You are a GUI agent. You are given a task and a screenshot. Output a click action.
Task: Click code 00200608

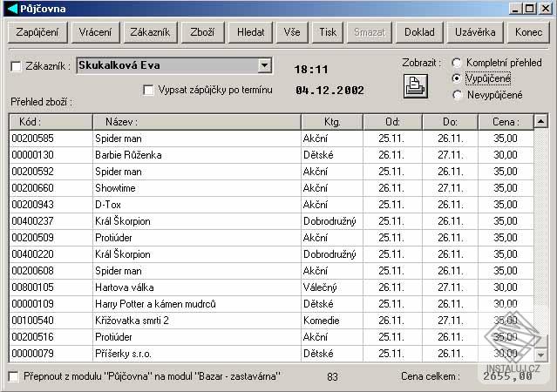[32, 271]
